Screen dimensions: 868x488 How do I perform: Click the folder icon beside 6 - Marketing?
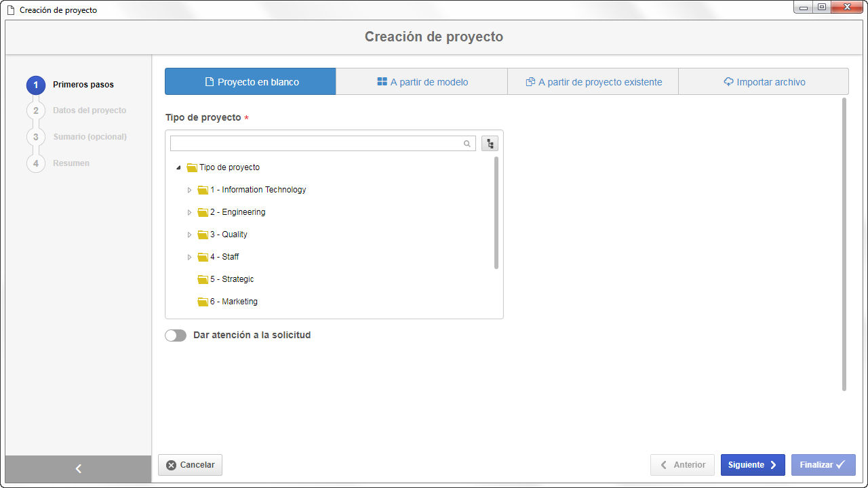[x=203, y=302]
